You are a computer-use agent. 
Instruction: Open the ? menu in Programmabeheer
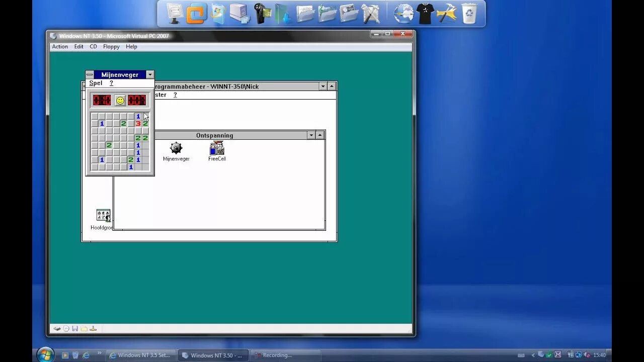pos(175,95)
